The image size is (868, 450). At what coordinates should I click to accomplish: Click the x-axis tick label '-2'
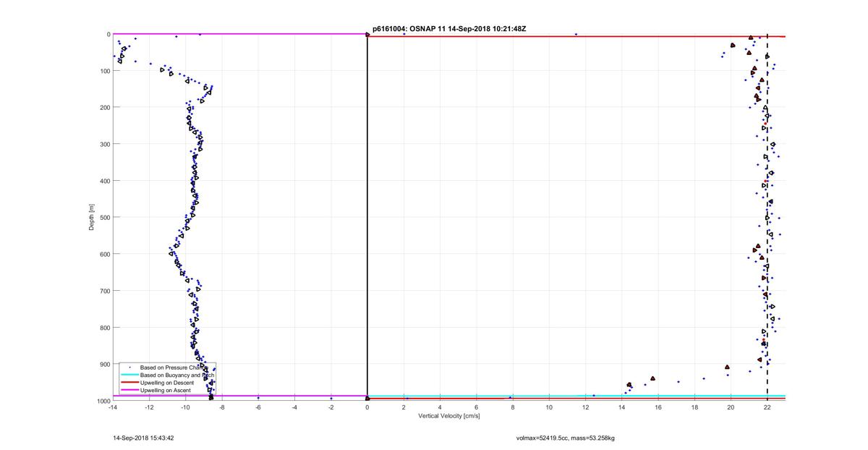[x=331, y=407]
